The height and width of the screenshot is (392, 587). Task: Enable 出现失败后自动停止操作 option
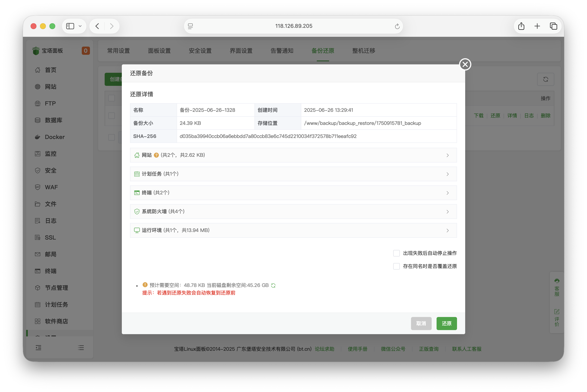coord(396,253)
